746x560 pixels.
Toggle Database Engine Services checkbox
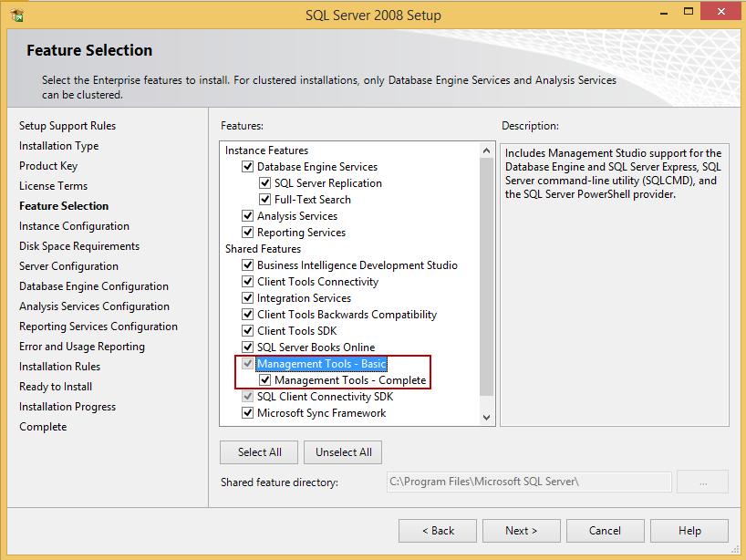[247, 167]
